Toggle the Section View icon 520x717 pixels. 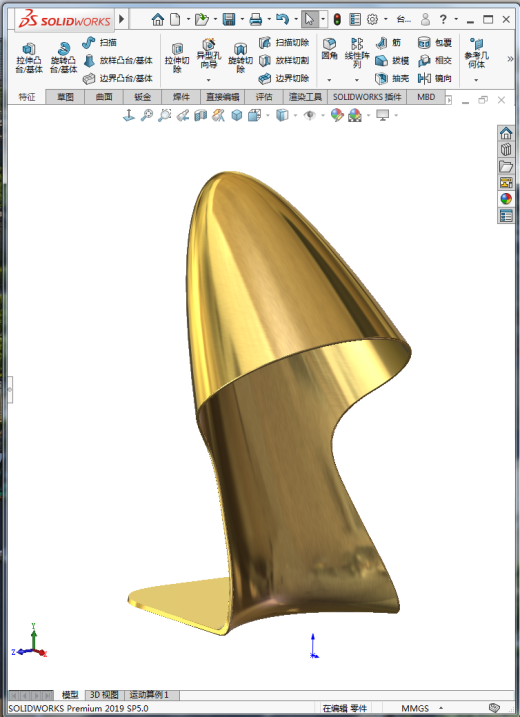tap(201, 115)
